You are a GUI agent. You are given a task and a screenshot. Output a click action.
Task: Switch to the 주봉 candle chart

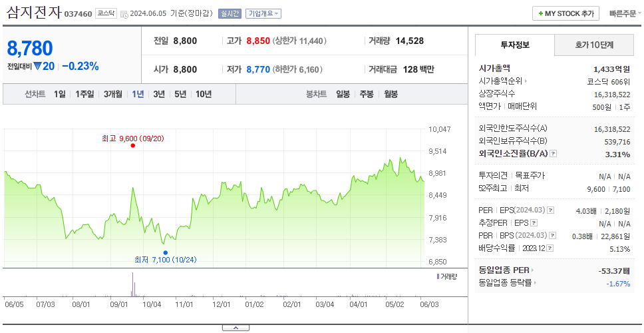[x=367, y=94]
